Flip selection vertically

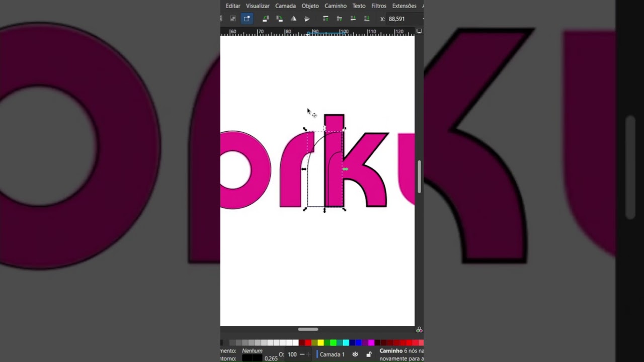307,19
